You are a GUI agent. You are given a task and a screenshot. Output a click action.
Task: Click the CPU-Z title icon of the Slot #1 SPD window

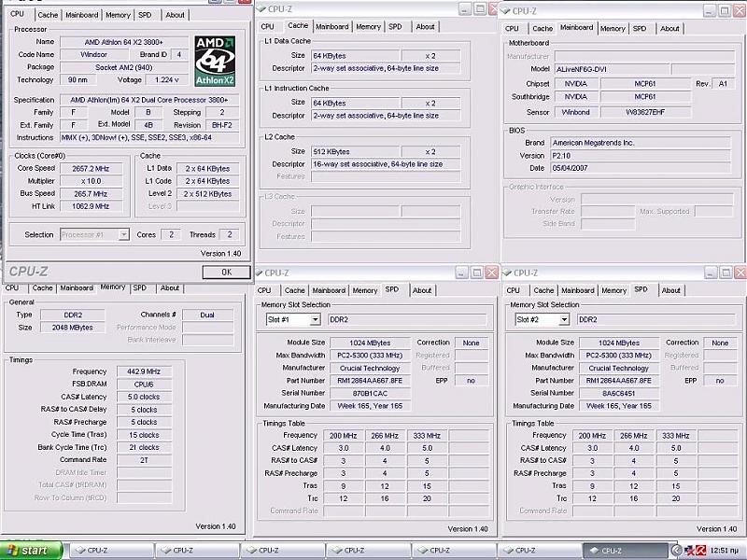click(259, 273)
